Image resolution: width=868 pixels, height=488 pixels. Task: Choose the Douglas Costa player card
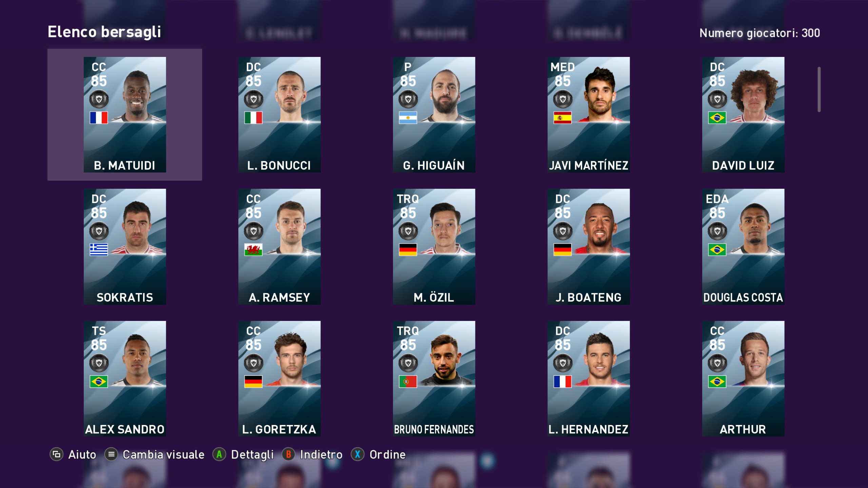[x=743, y=247]
